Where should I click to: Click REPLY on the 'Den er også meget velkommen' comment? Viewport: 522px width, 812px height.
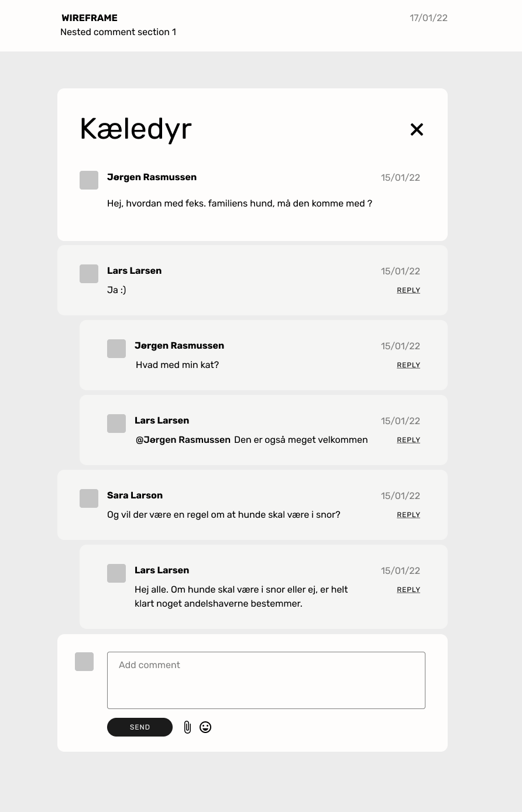pos(408,440)
